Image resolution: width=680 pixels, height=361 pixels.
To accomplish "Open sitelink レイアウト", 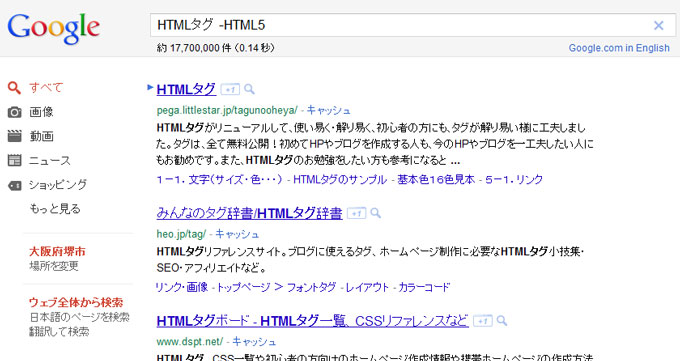I will pos(367,287).
